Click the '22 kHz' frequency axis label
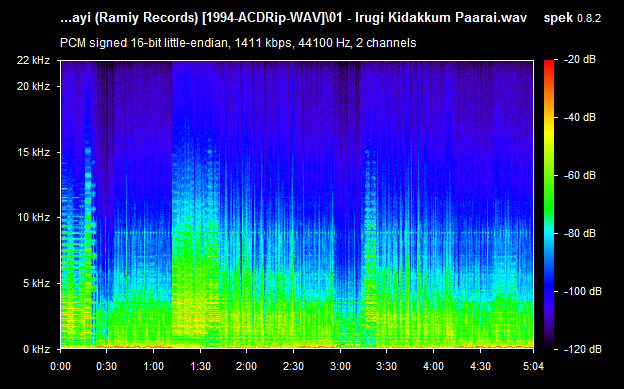The width and height of the screenshot is (624, 389). pos(33,61)
